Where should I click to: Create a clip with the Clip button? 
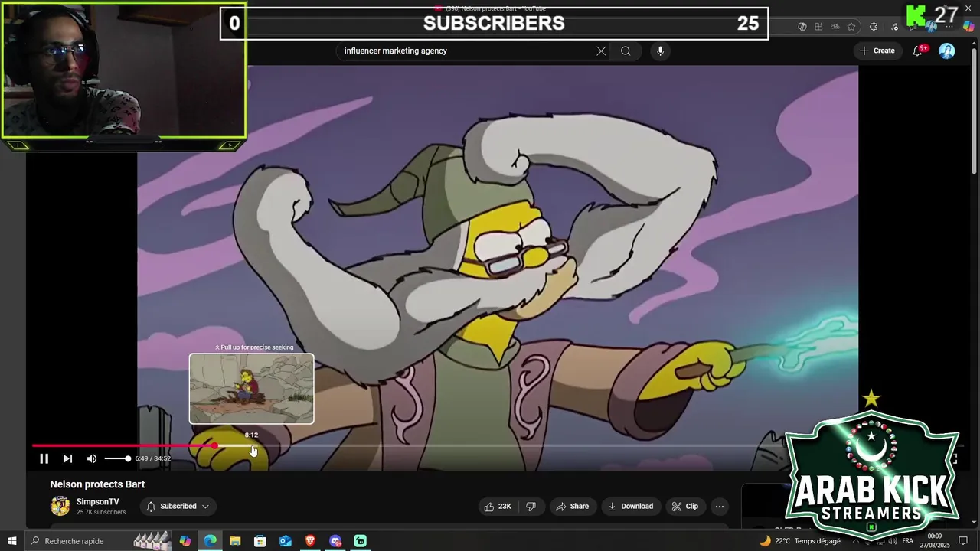click(684, 506)
